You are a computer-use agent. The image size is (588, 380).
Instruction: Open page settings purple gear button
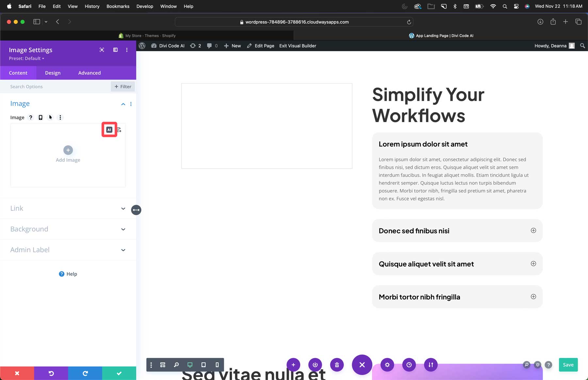[387, 365]
